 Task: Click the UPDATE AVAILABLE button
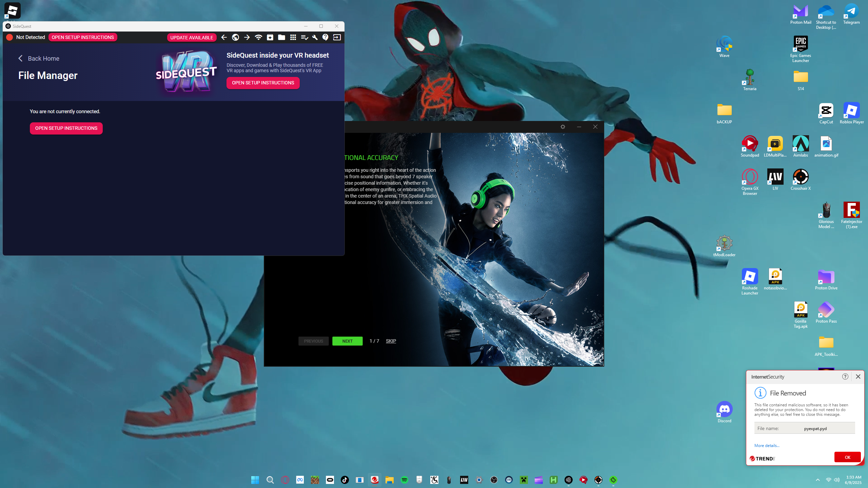192,38
